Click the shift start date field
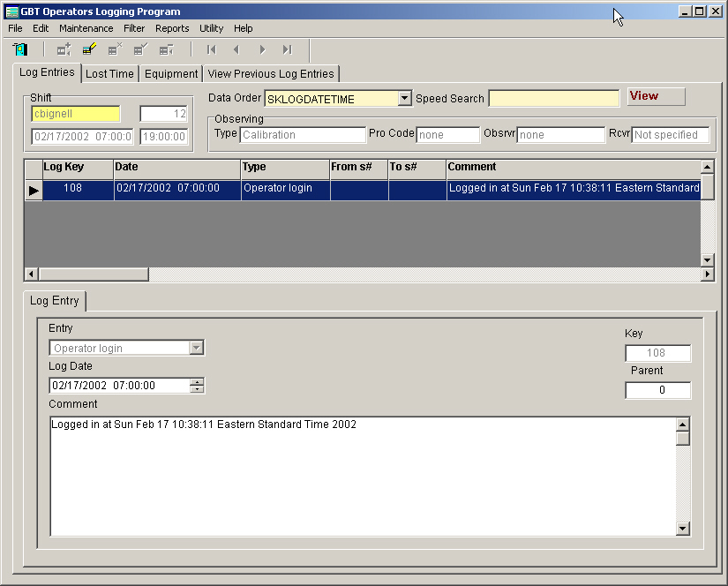Viewport: 728px width, 586px height. pyautogui.click(x=82, y=137)
